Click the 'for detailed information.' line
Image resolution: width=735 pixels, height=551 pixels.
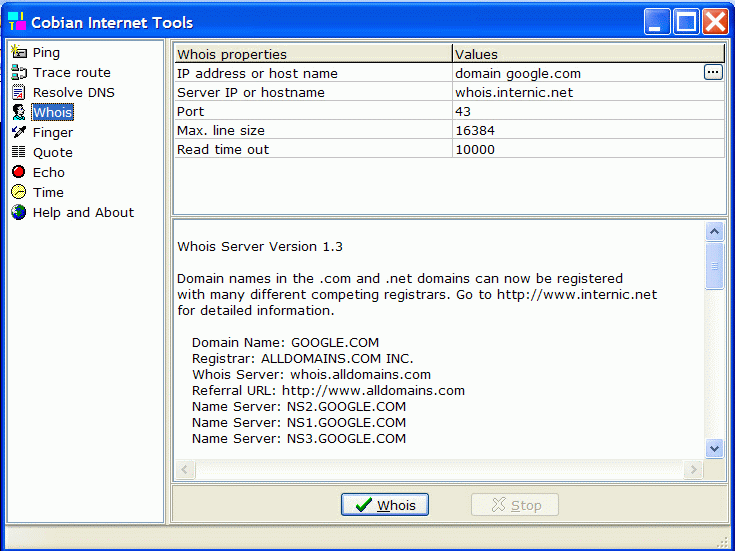click(x=256, y=310)
